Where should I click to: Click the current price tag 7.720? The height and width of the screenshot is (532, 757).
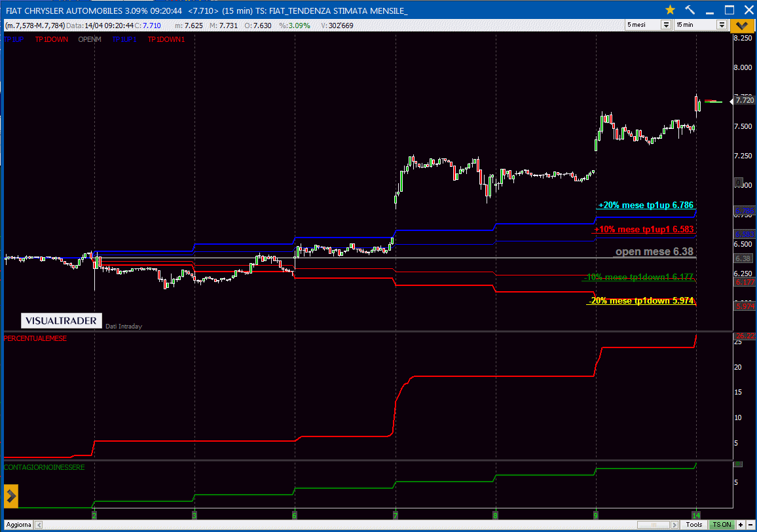745,100
